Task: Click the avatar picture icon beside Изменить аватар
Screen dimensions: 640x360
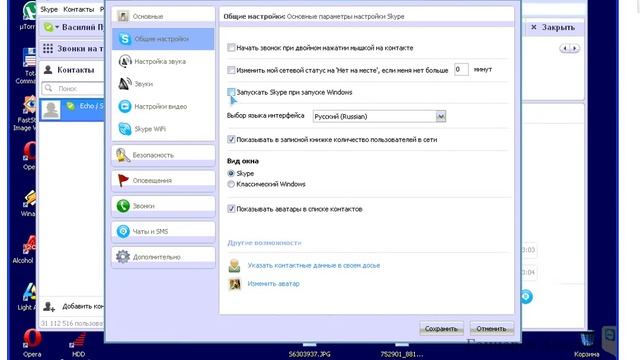Action: pos(235,284)
